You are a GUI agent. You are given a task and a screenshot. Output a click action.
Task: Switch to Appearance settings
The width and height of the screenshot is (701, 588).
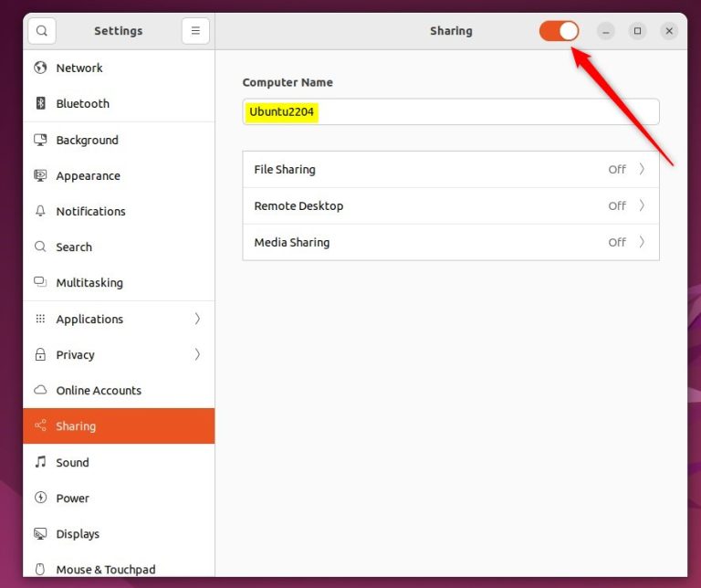pos(119,175)
